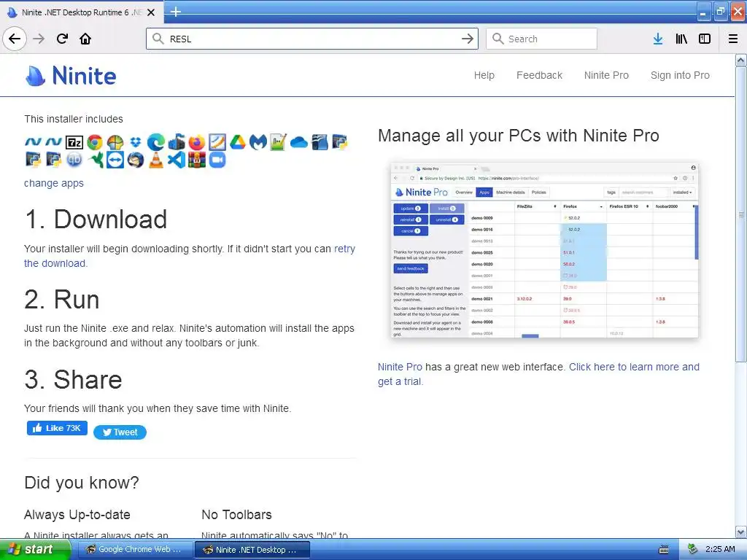Open the hamburger application menu
Viewport: 747px width, 560px height.
733,39
